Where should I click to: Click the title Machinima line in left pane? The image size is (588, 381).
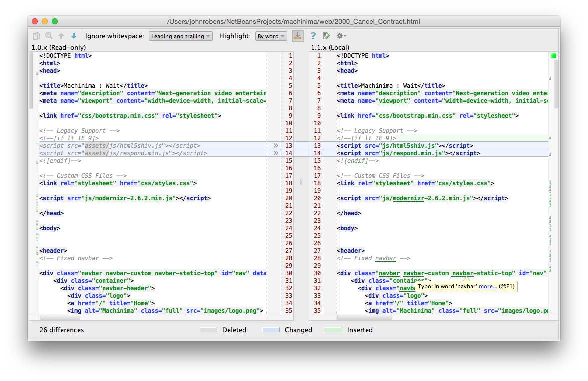94,85
